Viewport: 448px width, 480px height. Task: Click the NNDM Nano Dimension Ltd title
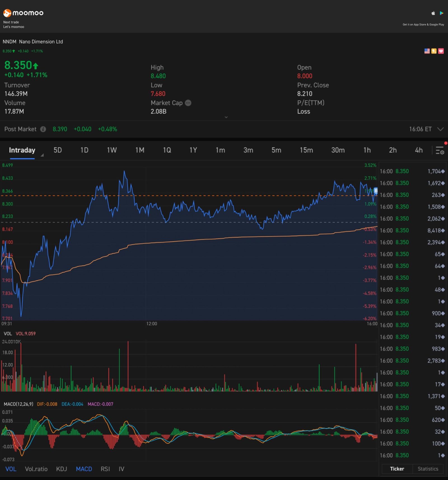pos(33,42)
